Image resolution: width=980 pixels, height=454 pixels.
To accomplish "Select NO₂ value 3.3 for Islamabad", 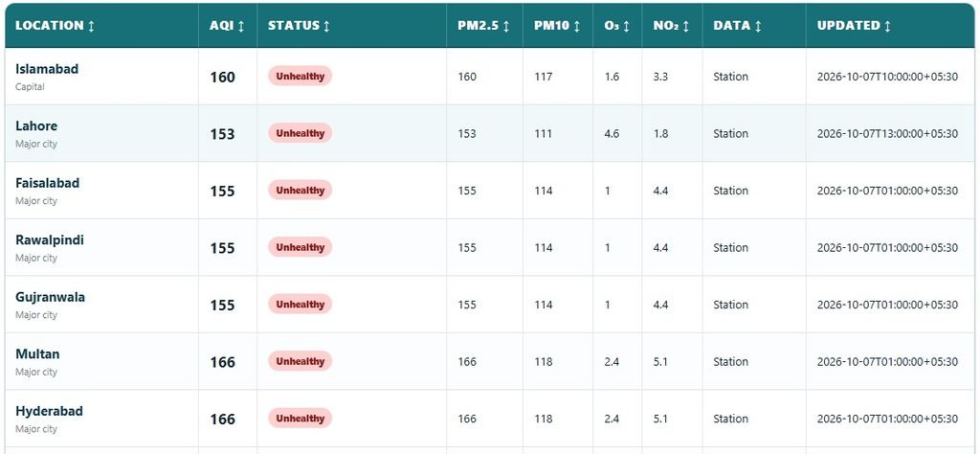I will (x=660, y=77).
